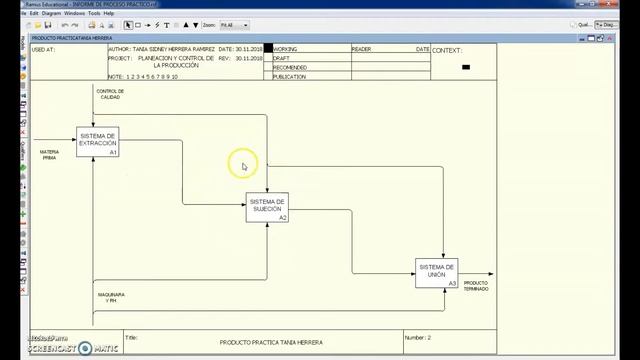Click the green plus icon on left sidebar
Viewport: 640px width, 360px height.
23,214
